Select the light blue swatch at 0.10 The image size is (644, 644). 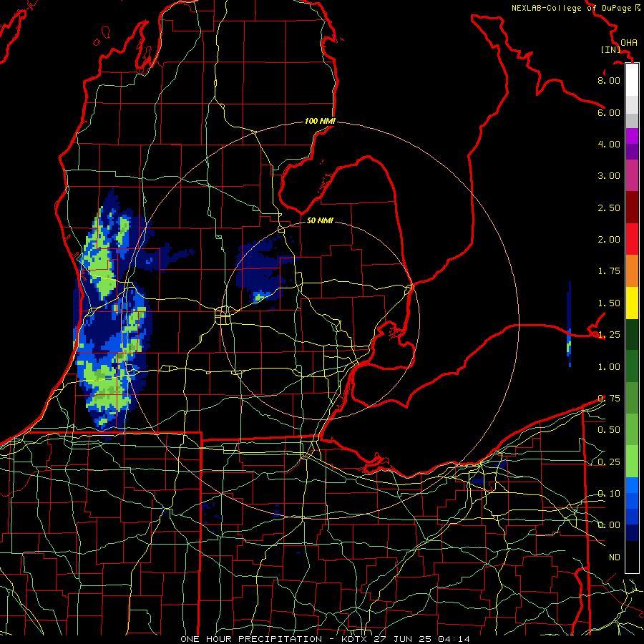[x=632, y=485]
